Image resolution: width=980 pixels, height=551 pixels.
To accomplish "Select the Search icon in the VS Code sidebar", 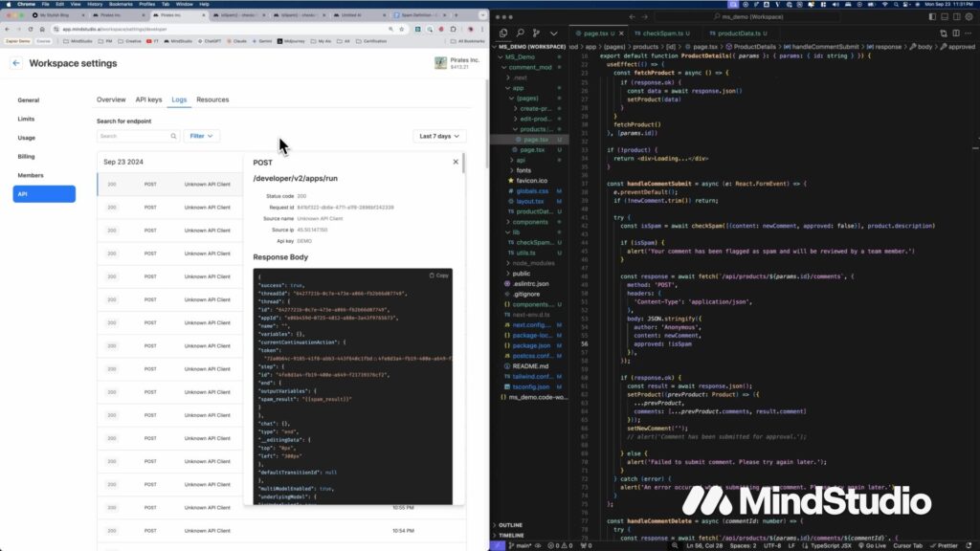I will pos(520,32).
